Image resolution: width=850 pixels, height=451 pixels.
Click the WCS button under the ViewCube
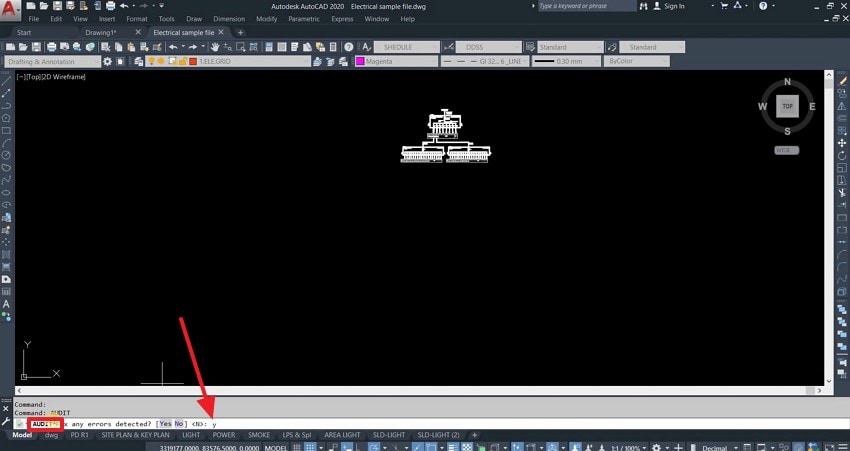click(787, 150)
